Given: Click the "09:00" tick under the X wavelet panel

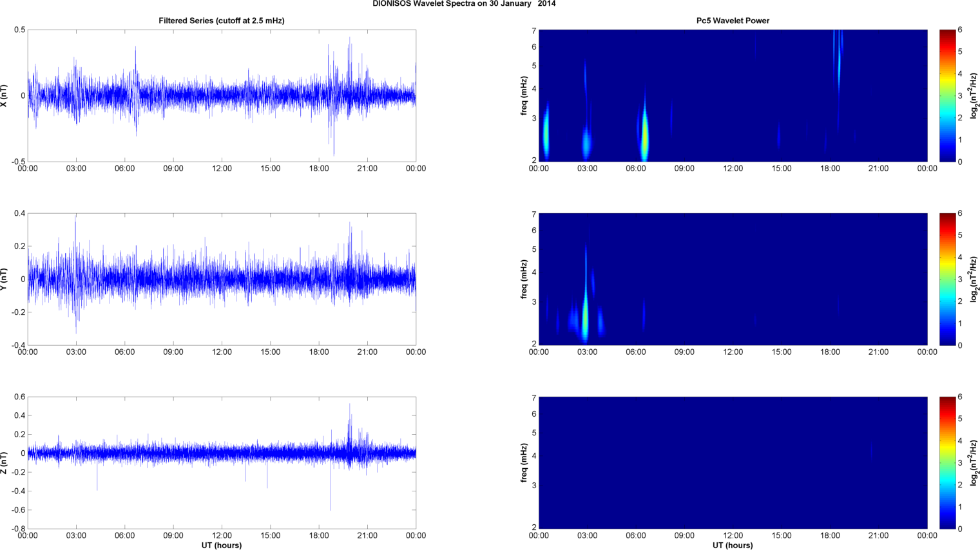Looking at the screenshot, I should pos(684,169).
